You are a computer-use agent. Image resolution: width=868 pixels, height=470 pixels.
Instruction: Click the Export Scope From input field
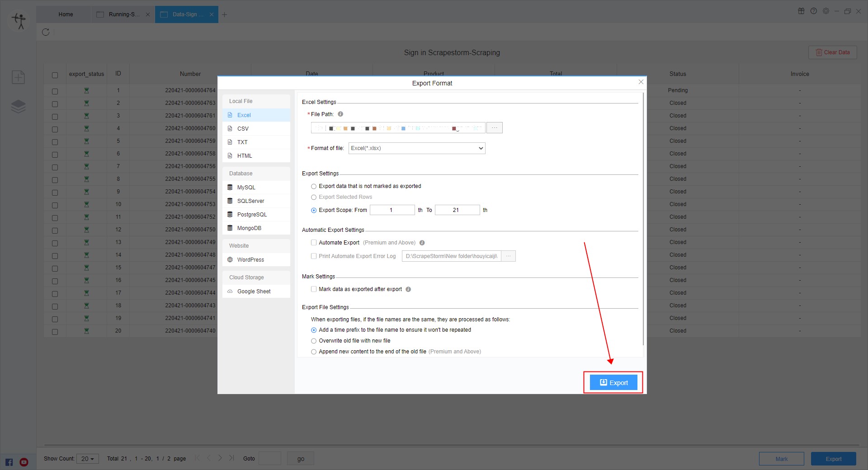pos(392,210)
